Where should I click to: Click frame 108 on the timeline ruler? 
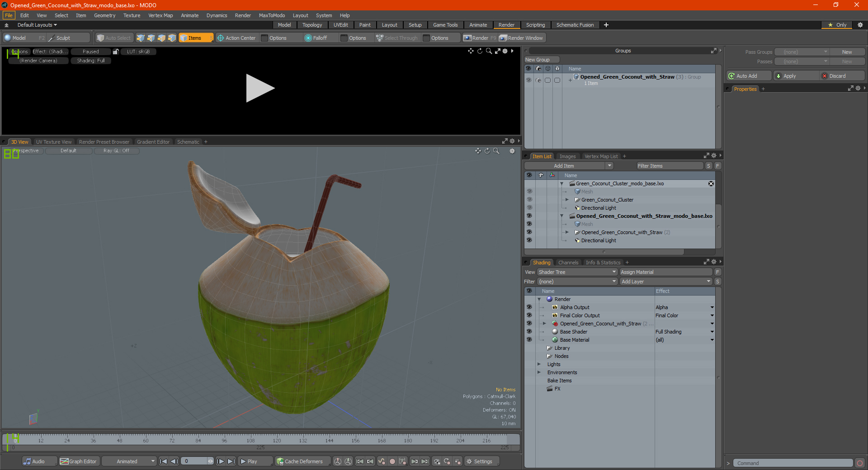[250, 439]
